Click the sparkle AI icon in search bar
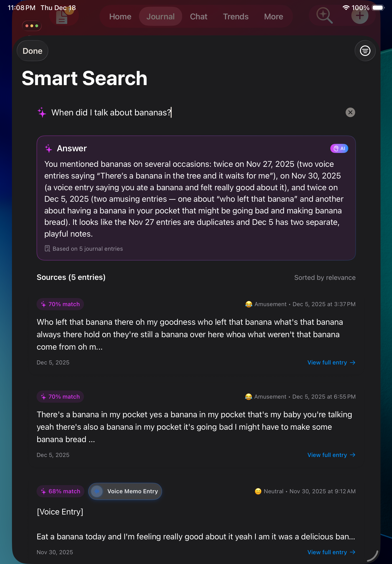 (42, 113)
